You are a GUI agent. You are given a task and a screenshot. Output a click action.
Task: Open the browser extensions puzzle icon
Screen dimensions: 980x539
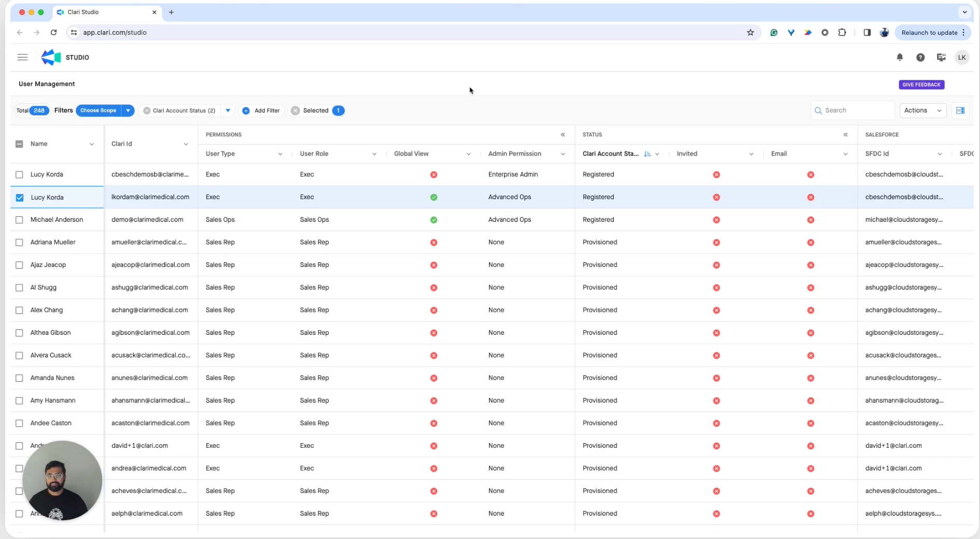[842, 33]
